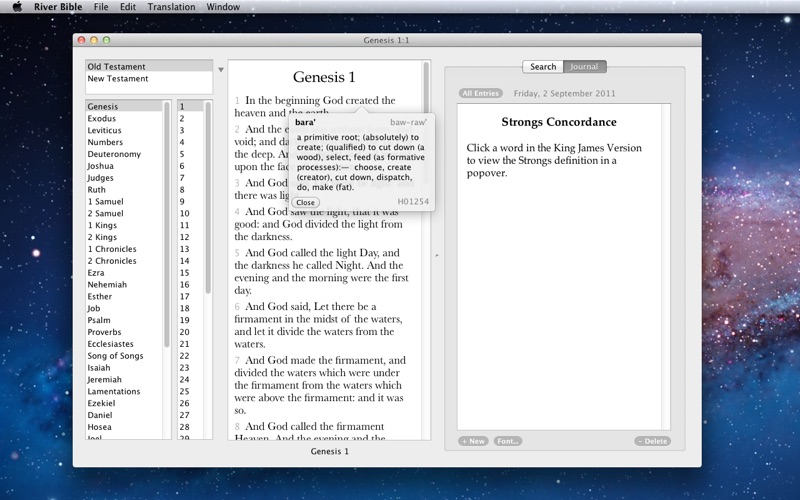Show All Entries in journal
This screenshot has height=500, width=800.
click(481, 93)
